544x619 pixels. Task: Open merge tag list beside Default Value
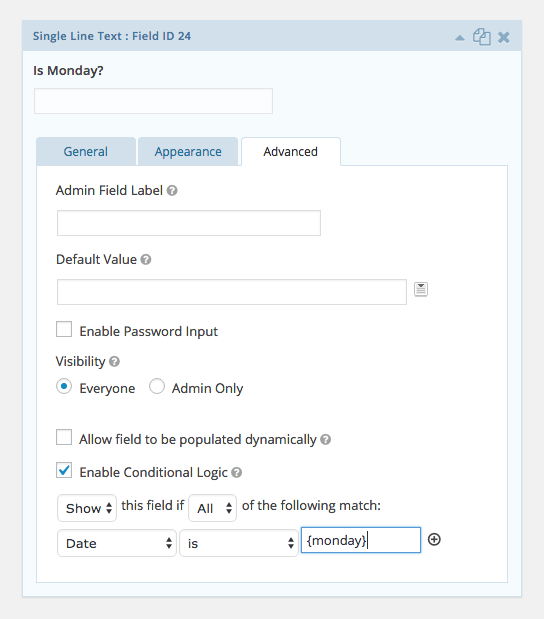point(421,289)
